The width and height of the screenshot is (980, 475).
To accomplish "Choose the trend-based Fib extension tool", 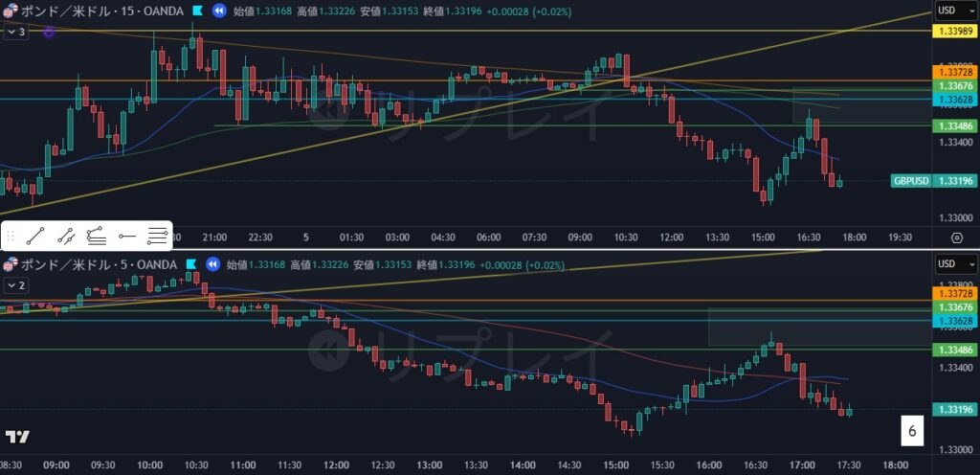I will coord(96,235).
